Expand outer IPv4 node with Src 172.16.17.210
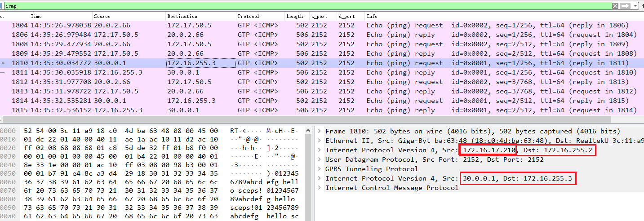644x221 pixels. (x=320, y=150)
